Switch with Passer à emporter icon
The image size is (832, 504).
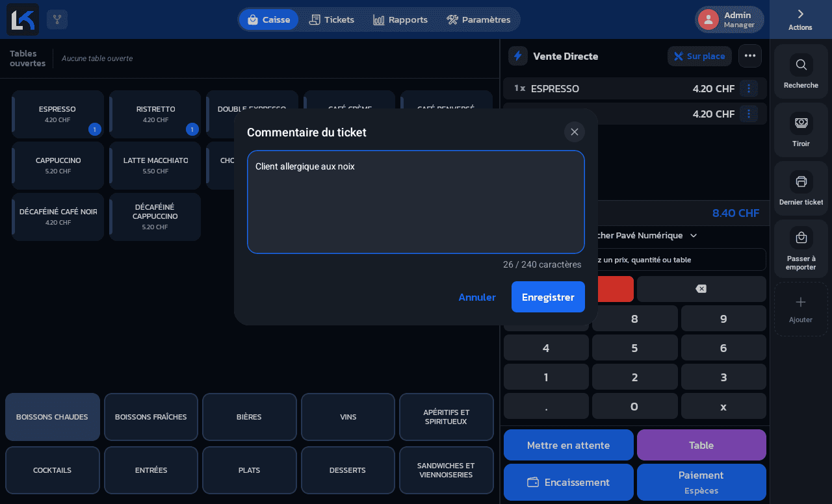click(801, 238)
